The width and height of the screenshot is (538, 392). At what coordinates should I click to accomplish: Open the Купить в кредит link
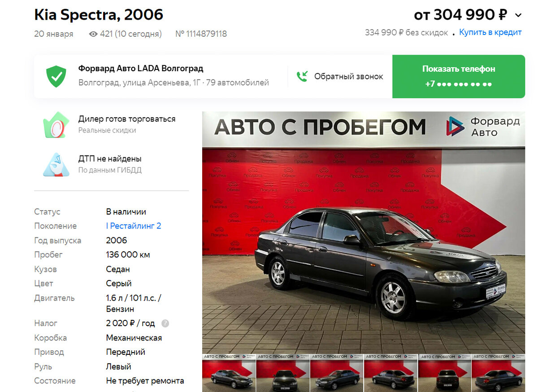pyautogui.click(x=490, y=32)
